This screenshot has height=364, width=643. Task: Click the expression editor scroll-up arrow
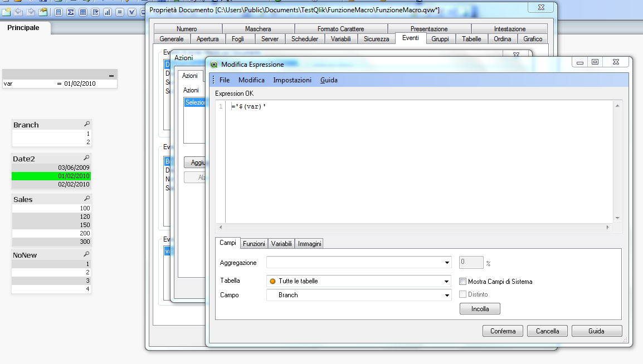point(617,106)
